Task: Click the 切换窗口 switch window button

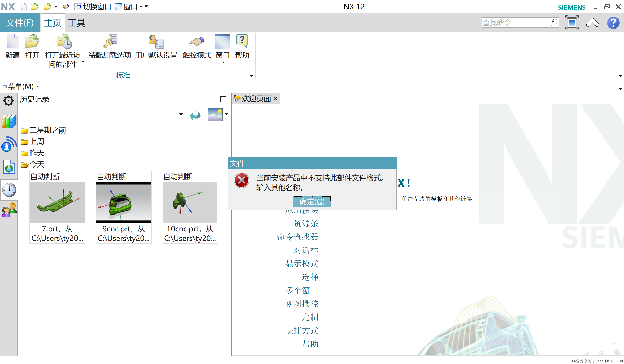Action: [93, 7]
